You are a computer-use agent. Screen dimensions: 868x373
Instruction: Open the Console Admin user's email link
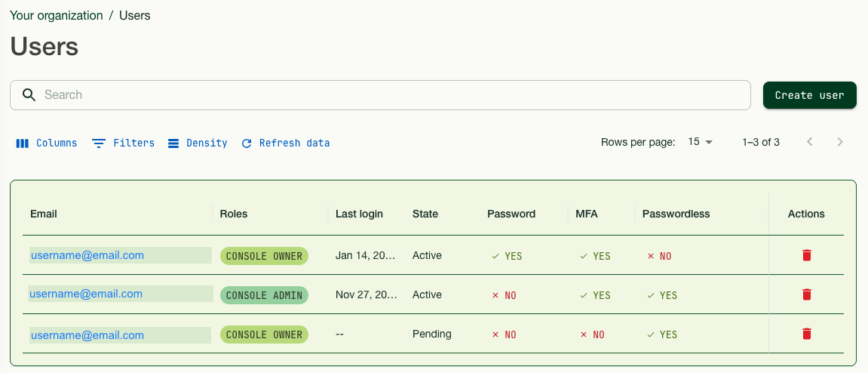pos(86,294)
